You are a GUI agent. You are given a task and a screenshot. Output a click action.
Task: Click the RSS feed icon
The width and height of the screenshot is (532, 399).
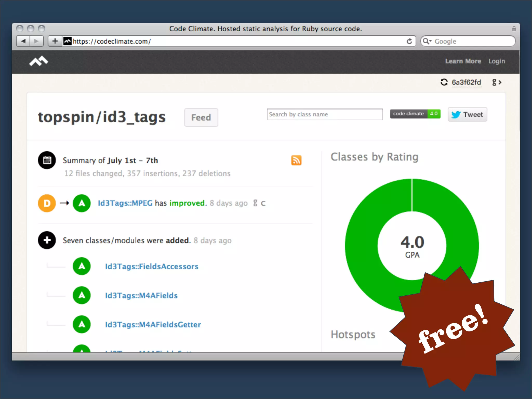coord(296,160)
